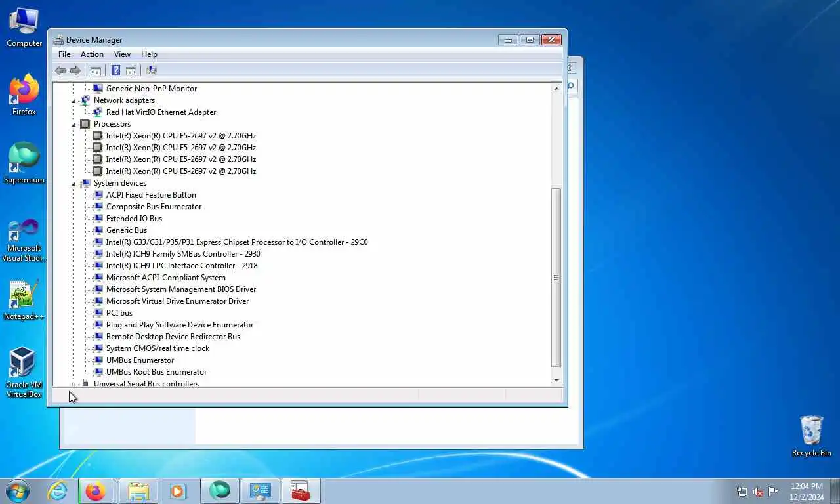Select the System devices category label
Screen dimensions: 840x504
tap(120, 183)
